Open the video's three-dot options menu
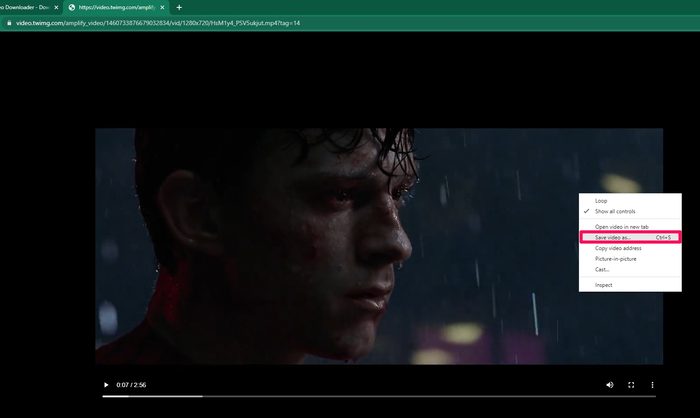 pyautogui.click(x=652, y=385)
